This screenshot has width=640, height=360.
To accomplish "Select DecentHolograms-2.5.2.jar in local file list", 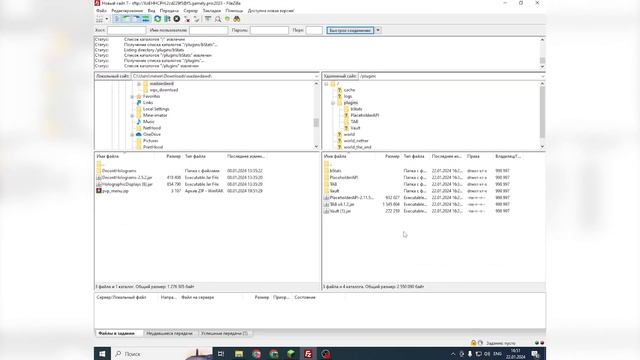I will pyautogui.click(x=127, y=178).
